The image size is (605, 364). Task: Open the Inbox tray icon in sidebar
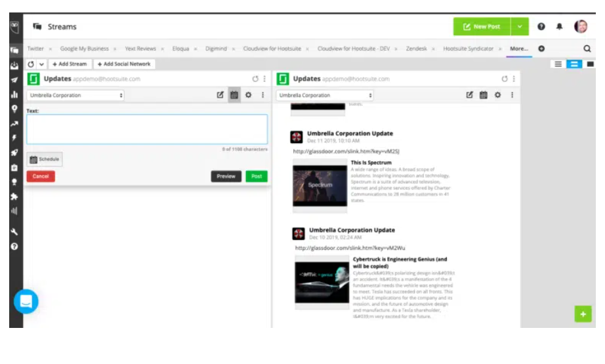point(14,65)
